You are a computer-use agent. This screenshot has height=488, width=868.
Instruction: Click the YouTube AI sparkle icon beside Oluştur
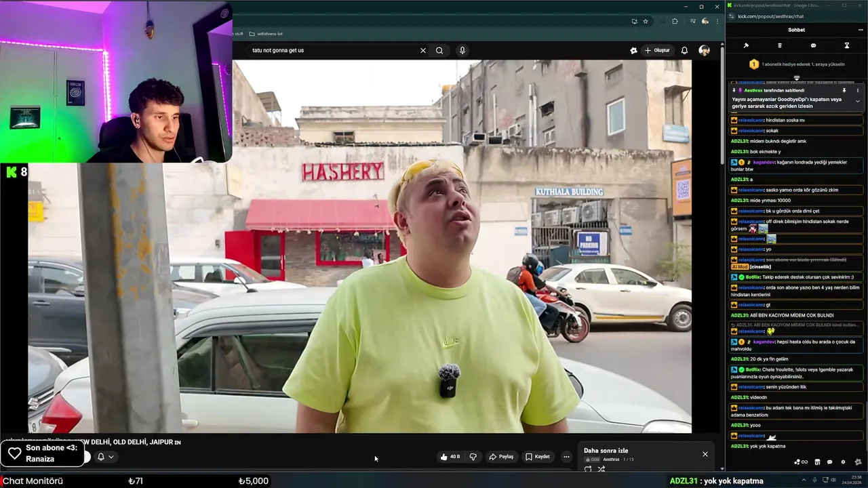[x=633, y=50]
